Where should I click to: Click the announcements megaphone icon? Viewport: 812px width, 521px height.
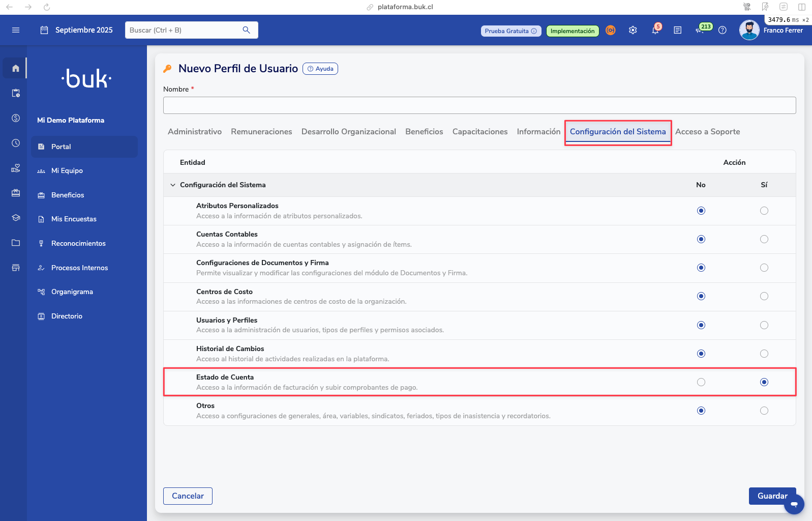(700, 31)
